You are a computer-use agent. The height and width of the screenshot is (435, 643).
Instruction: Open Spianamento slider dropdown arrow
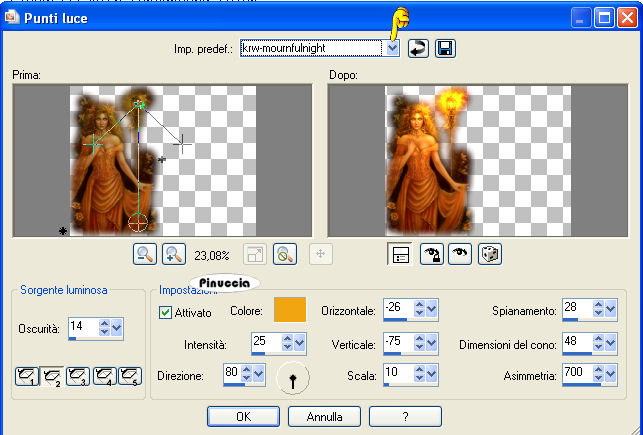click(611, 308)
